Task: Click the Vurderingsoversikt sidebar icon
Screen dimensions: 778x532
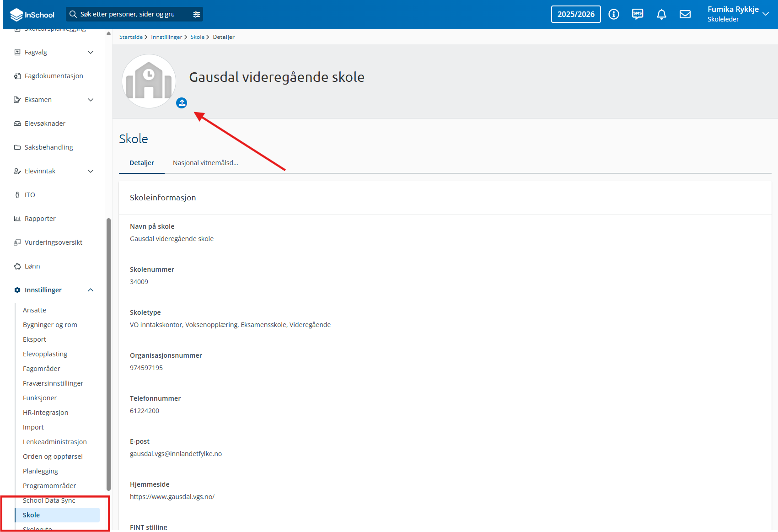Action: pyautogui.click(x=17, y=242)
